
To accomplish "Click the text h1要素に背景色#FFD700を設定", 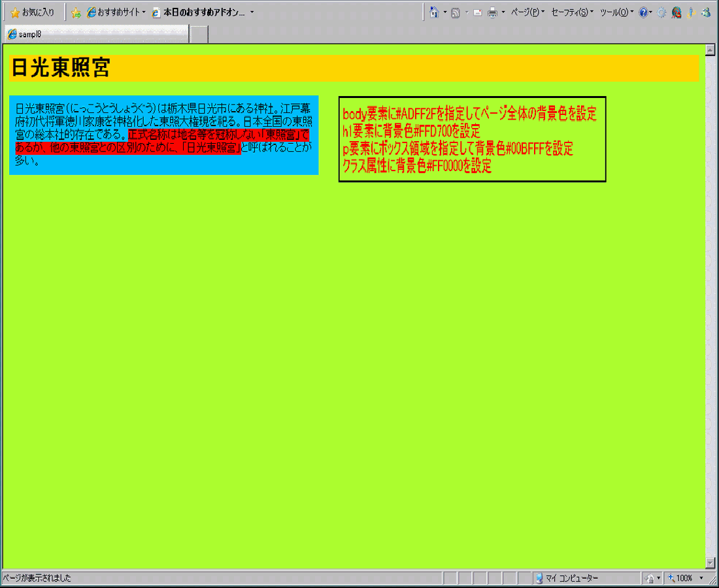I will (x=411, y=131).
